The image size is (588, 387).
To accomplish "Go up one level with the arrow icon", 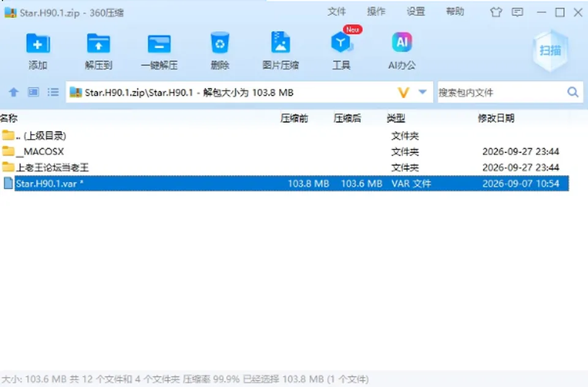I will [x=14, y=92].
